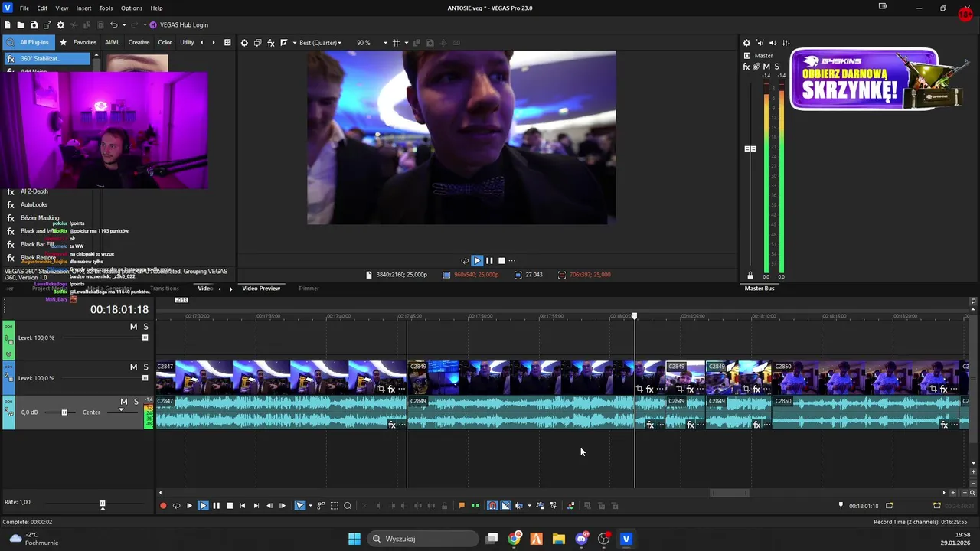The height and width of the screenshot is (551, 980).
Task: Open Video Output FX in preview toolbar
Action: click(271, 43)
